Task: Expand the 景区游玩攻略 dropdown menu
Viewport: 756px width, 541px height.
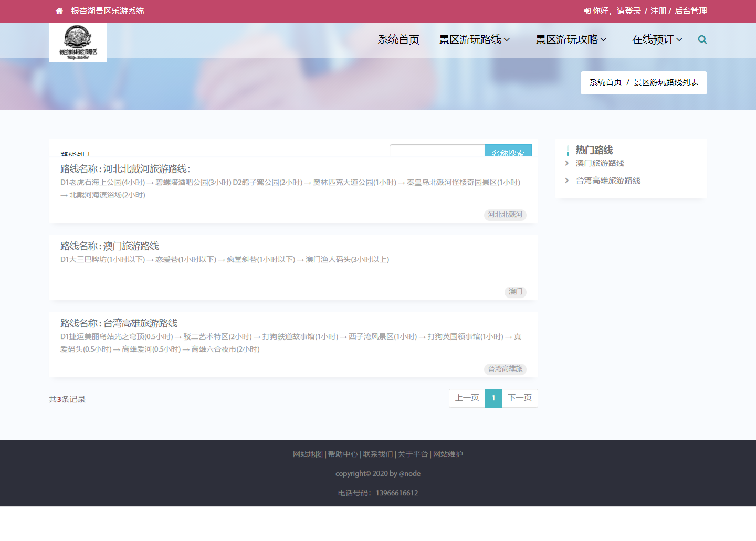Action: (x=571, y=40)
